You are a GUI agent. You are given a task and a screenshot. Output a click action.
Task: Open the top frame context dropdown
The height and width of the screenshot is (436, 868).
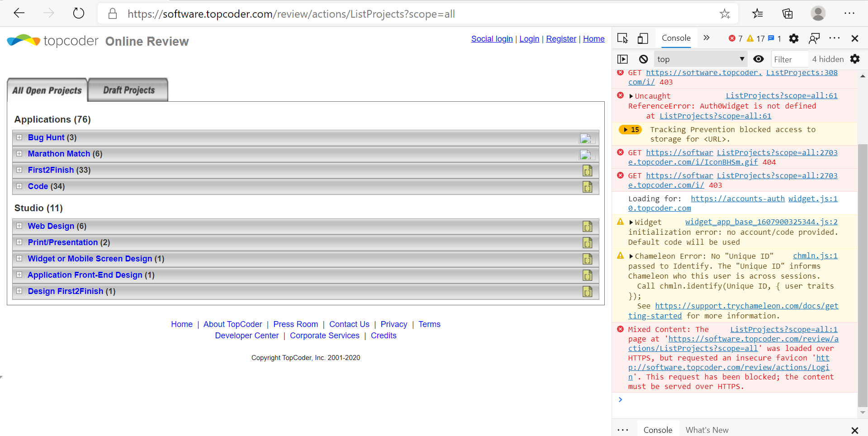click(x=700, y=59)
